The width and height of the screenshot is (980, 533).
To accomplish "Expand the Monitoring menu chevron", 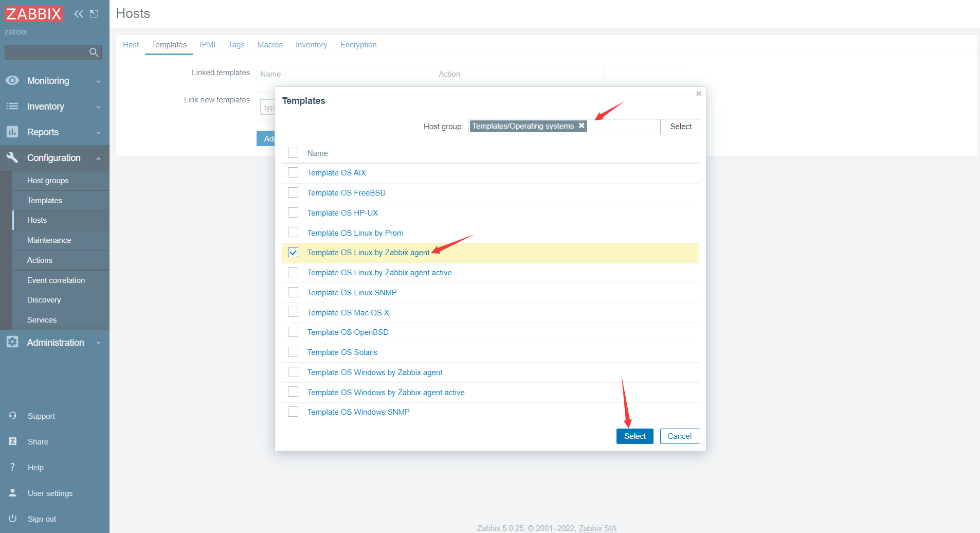I will click(98, 81).
